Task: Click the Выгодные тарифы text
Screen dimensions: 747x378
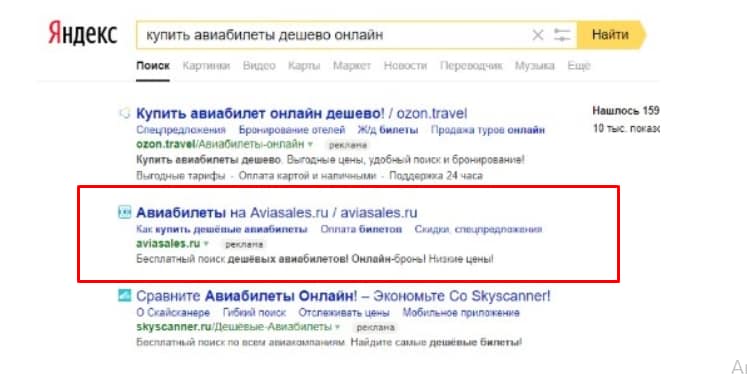Action: coord(181,176)
